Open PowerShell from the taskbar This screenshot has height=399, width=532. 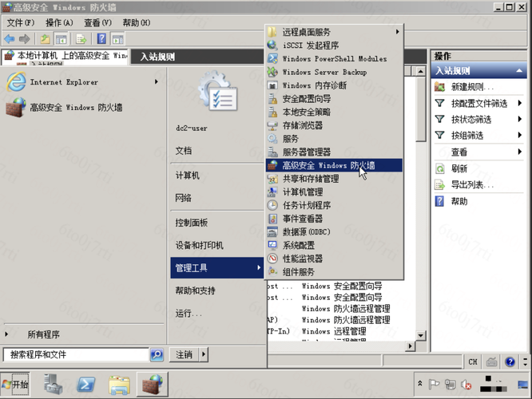[85, 385]
